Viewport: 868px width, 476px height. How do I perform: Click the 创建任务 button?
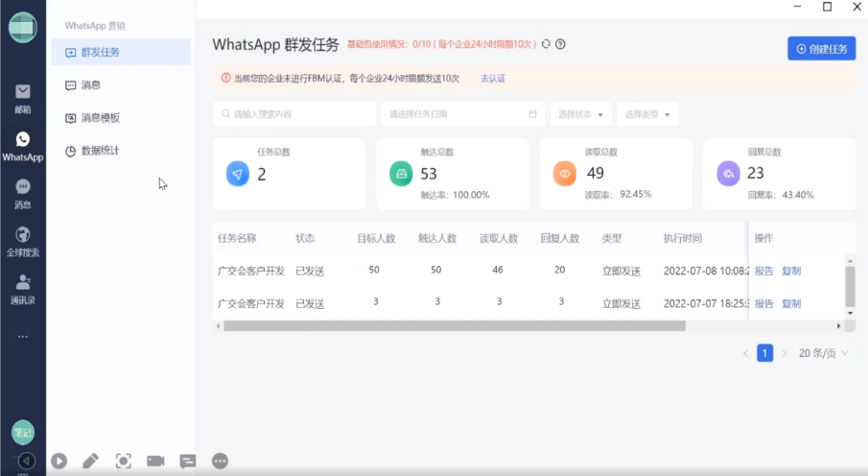pos(822,49)
